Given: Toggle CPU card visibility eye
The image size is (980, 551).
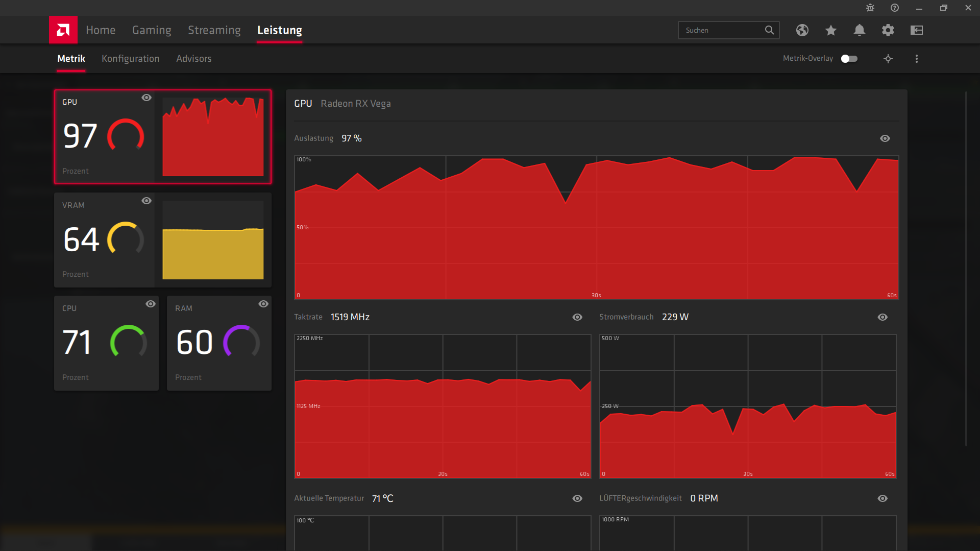Looking at the screenshot, I should pos(151,304).
